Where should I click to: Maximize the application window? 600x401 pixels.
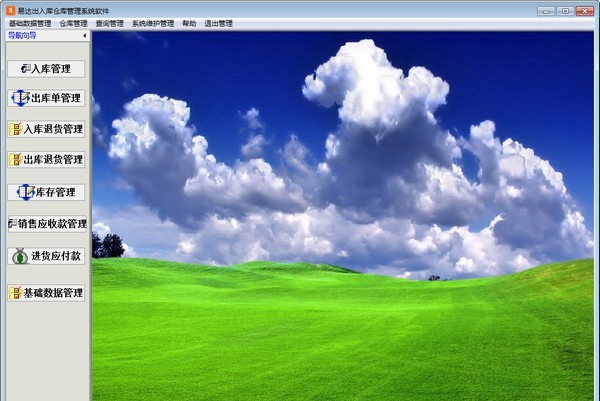(565, 11)
